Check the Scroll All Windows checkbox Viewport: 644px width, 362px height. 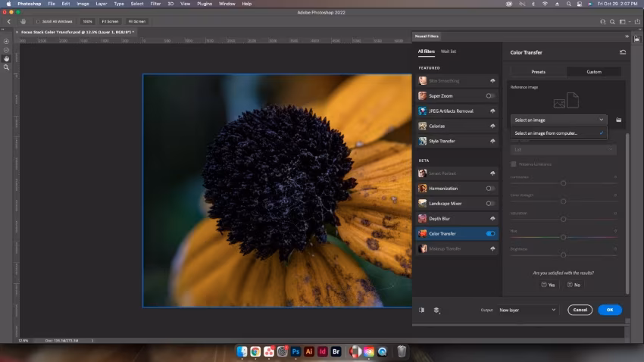38,21
